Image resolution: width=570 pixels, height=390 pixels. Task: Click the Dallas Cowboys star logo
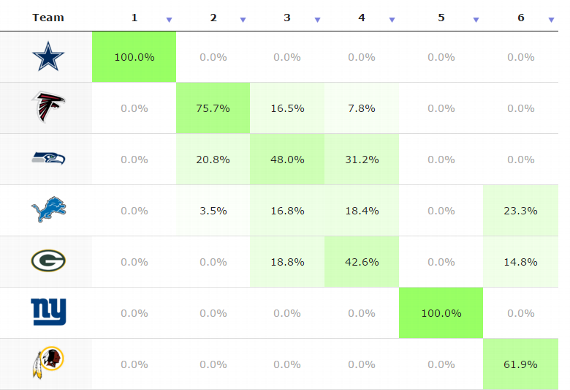point(48,56)
